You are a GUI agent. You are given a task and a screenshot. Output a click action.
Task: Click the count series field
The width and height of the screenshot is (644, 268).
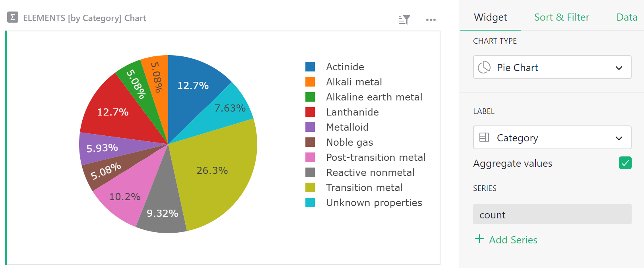552,214
